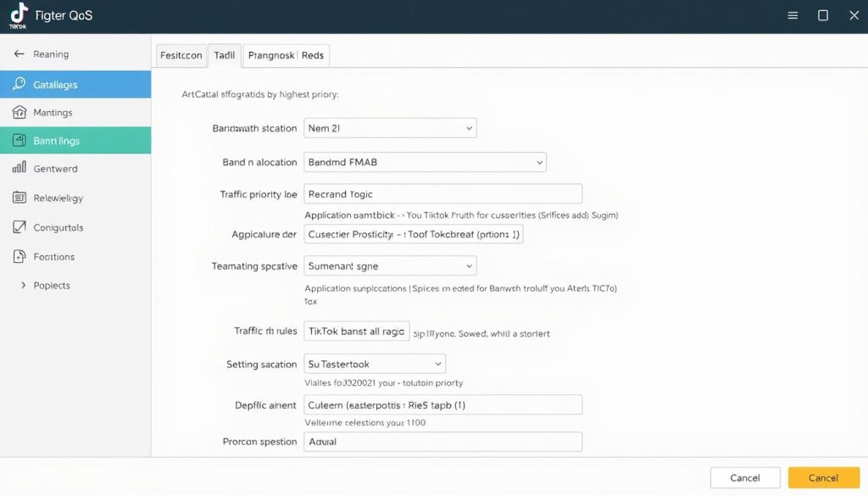The image size is (868, 496).
Task: Open Gentwerd sidebar section
Action: (x=75, y=168)
